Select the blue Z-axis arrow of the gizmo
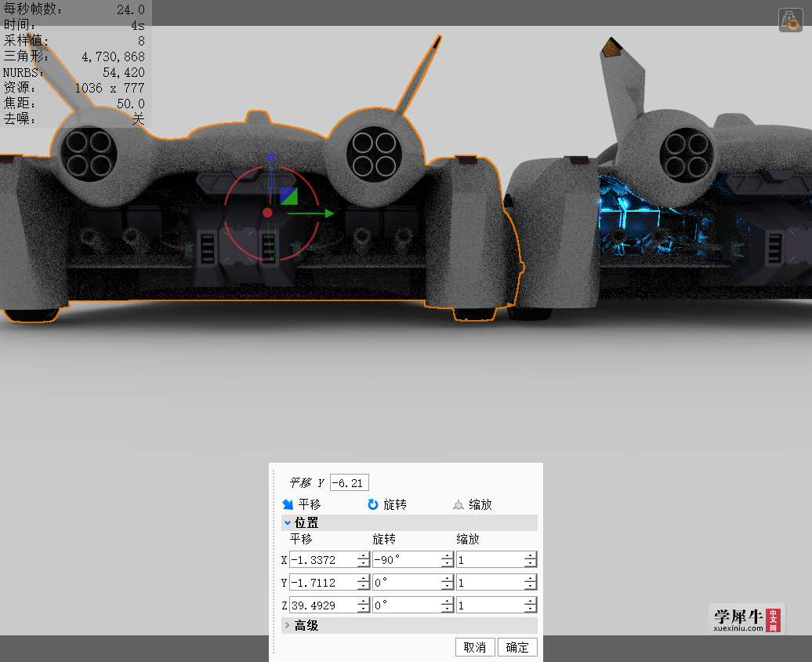This screenshot has height=662, width=812. 271,176
